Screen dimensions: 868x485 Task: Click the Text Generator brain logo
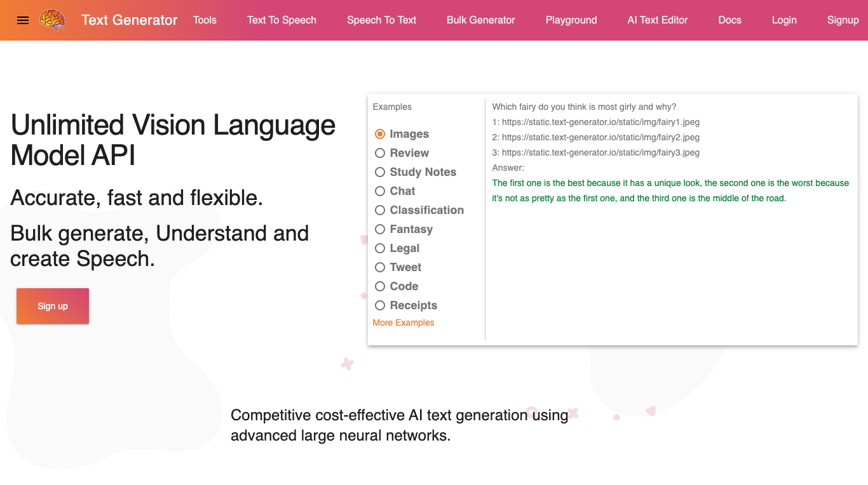tap(53, 20)
